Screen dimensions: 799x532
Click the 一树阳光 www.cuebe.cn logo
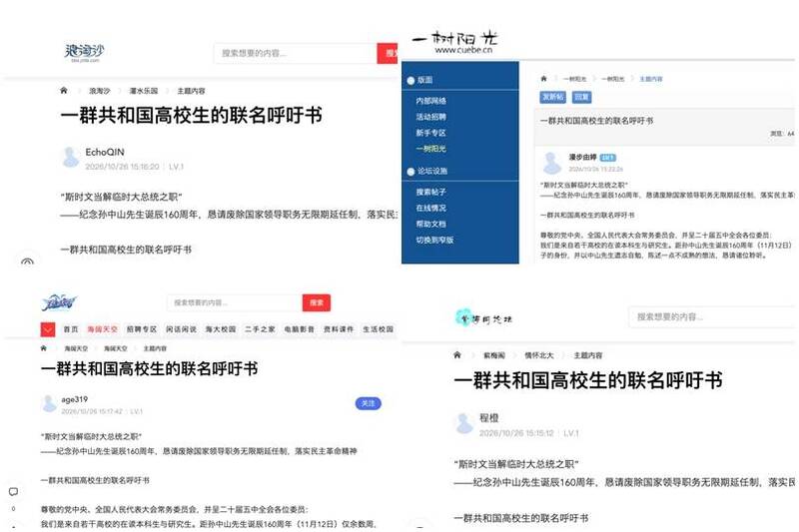[x=455, y=42]
